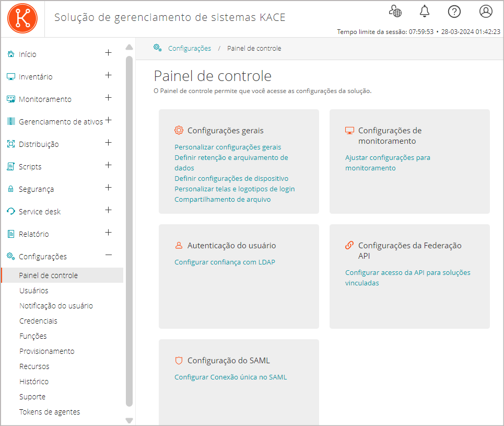Expand the Service desk section

[108, 211]
